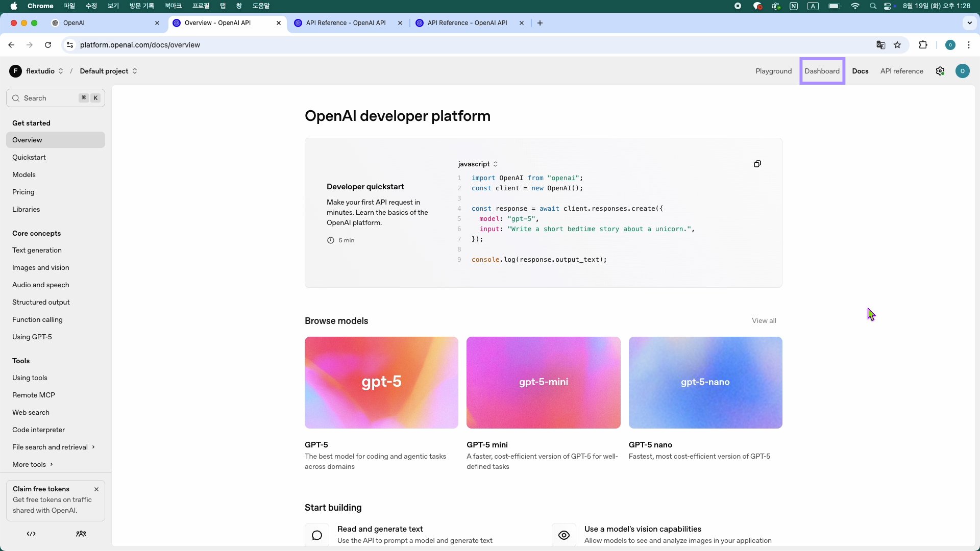Image resolution: width=980 pixels, height=551 pixels.
Task: Translate the page with Google Translate icon
Action: [880, 45]
